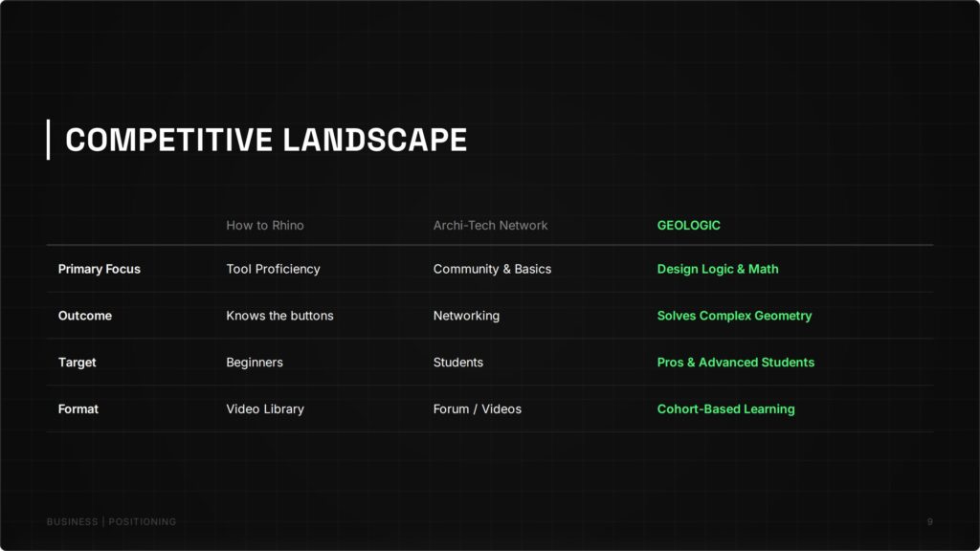
Task: Click the Format row label
Action: tap(78, 409)
